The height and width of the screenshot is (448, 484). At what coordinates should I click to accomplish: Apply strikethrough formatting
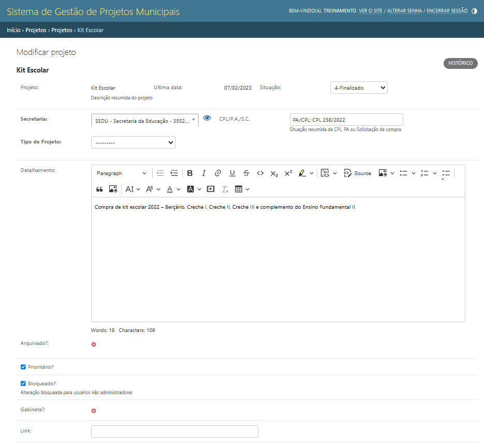click(246, 173)
